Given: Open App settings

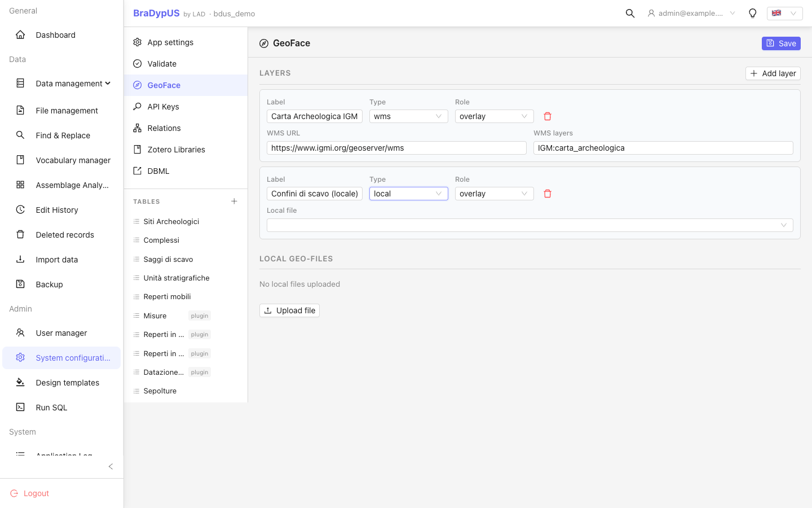Looking at the screenshot, I should [186, 42].
